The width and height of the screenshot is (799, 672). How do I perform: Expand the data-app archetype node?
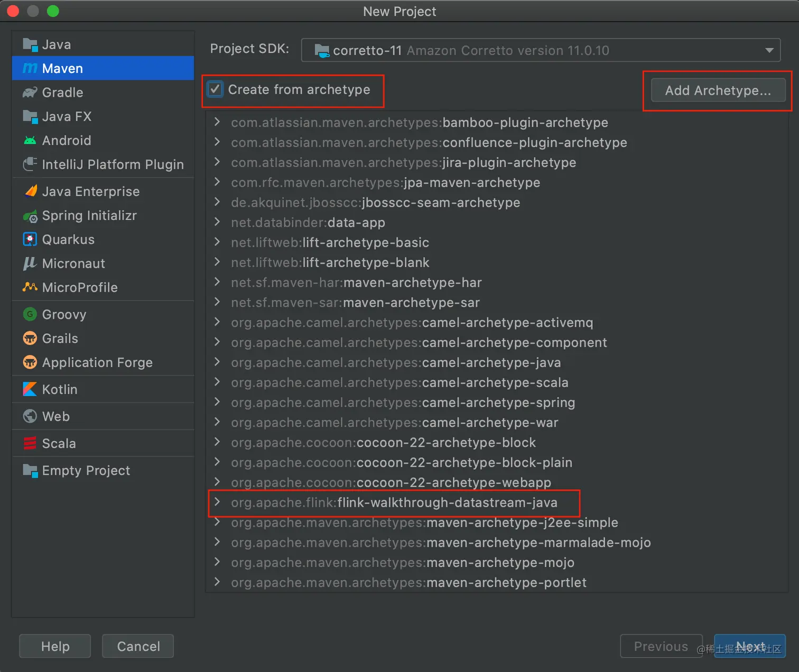click(217, 222)
